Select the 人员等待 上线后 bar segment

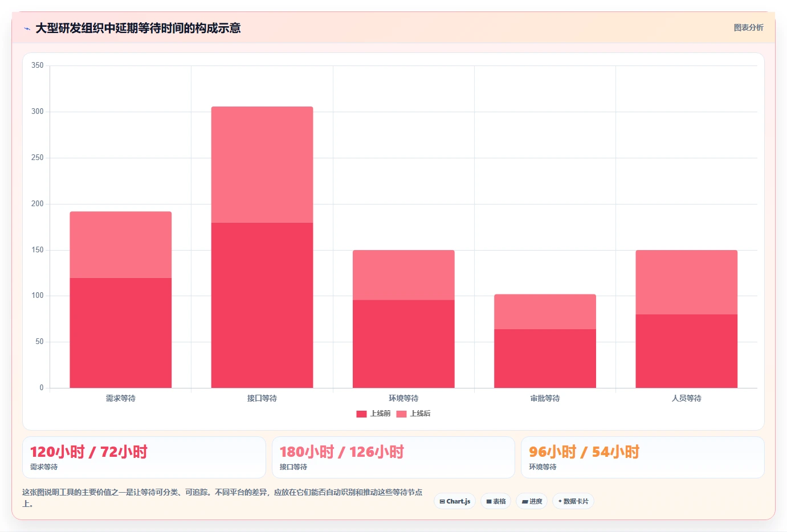(x=686, y=283)
